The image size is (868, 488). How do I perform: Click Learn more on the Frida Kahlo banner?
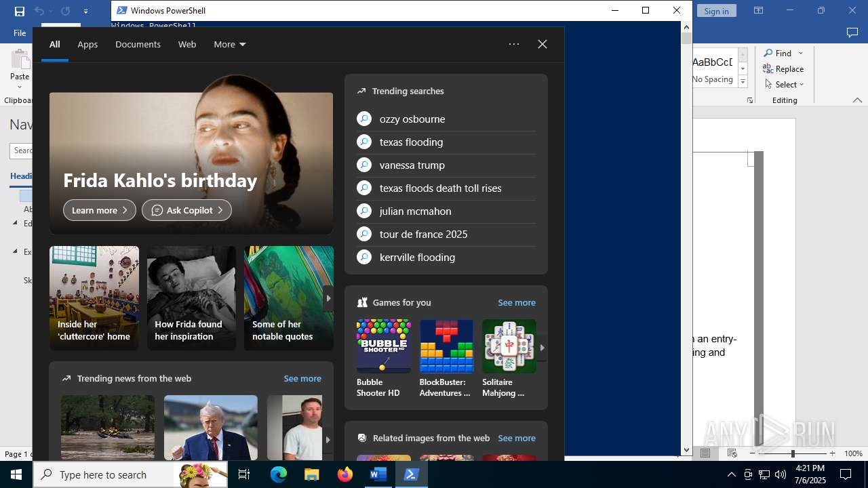click(x=100, y=210)
